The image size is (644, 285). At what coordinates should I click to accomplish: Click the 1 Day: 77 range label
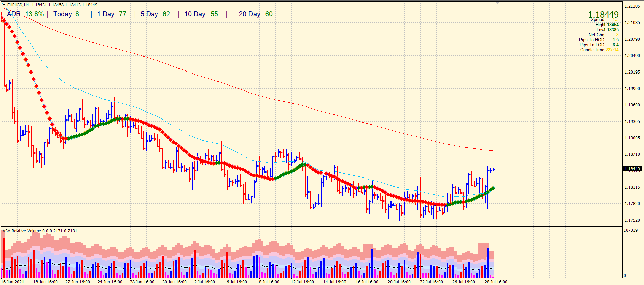[112, 14]
